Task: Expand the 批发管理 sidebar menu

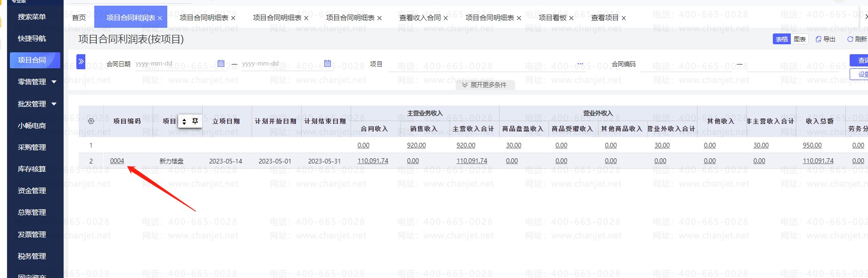Action: click(x=54, y=104)
